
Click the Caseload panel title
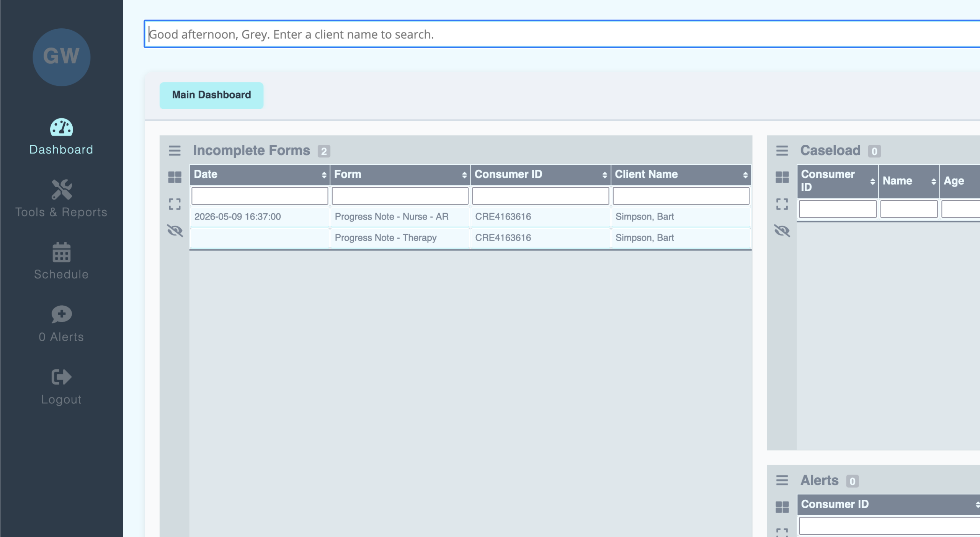830,151
